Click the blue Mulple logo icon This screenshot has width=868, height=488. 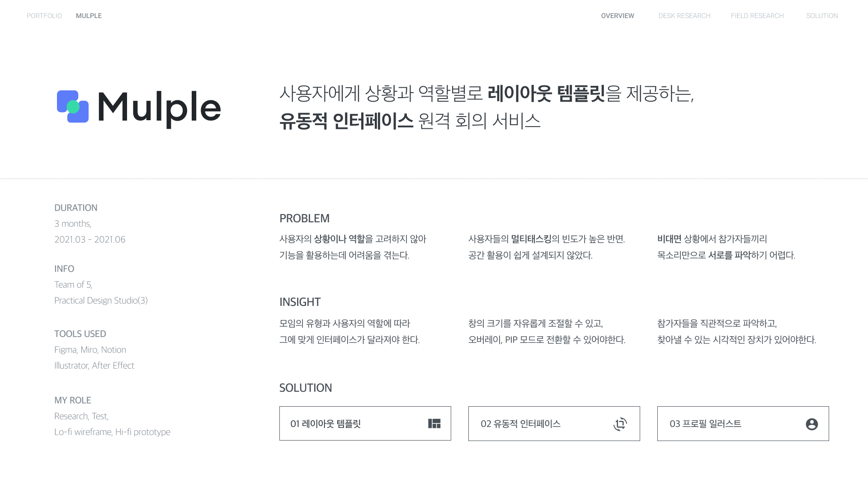pos(73,107)
